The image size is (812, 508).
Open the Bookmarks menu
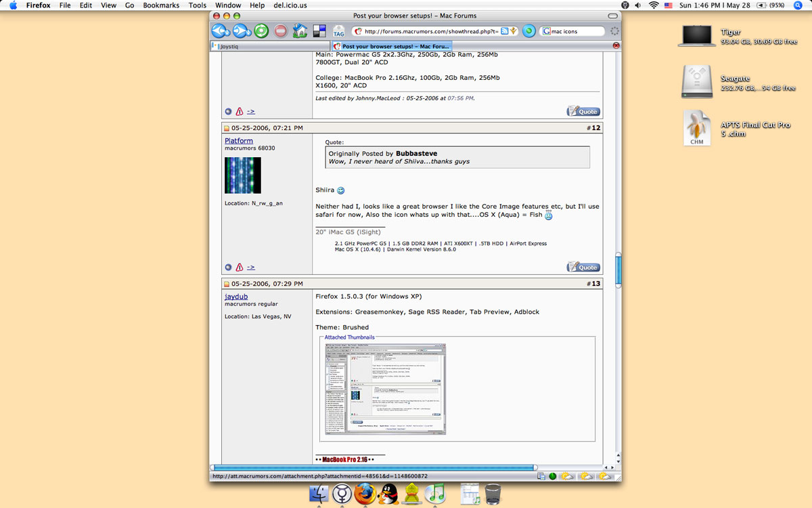(x=161, y=5)
